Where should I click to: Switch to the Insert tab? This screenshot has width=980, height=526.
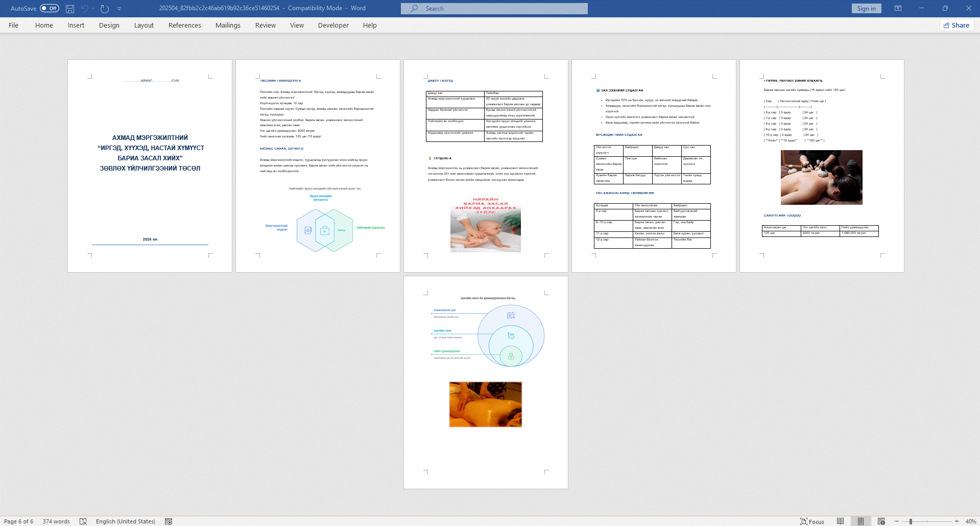(x=76, y=25)
